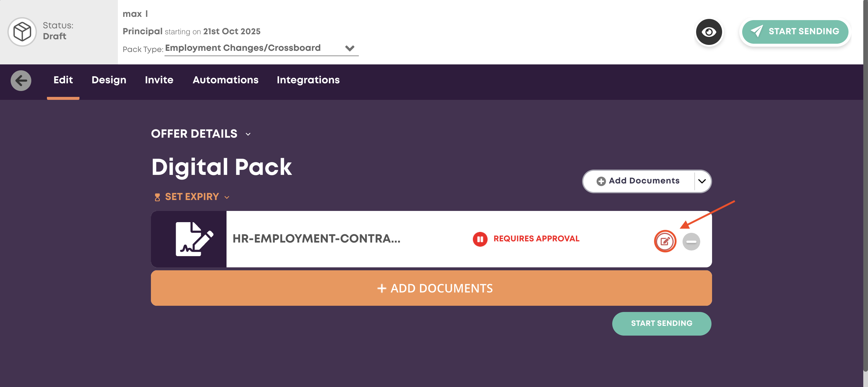Switch to the Design tab
Screen dimensions: 868x387
(109, 80)
